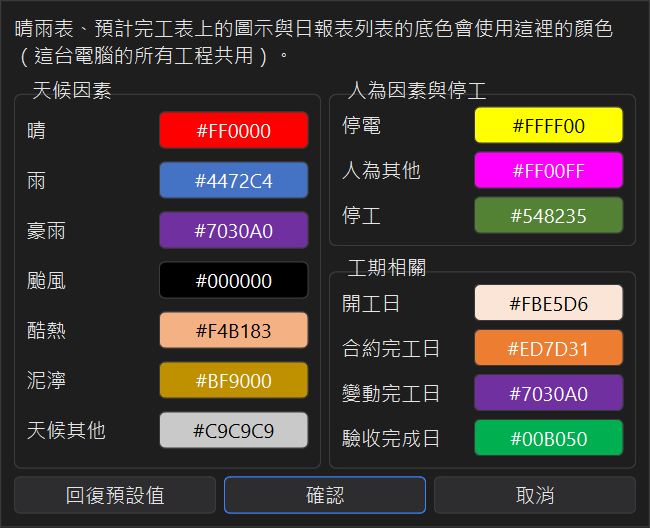
Task: Click the 停電 label text
Action: 361,126
